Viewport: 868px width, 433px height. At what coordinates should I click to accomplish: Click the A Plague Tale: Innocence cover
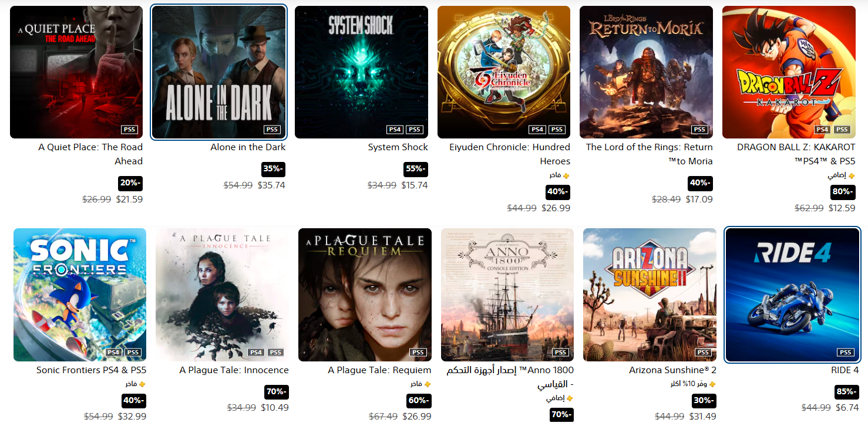coord(222,295)
